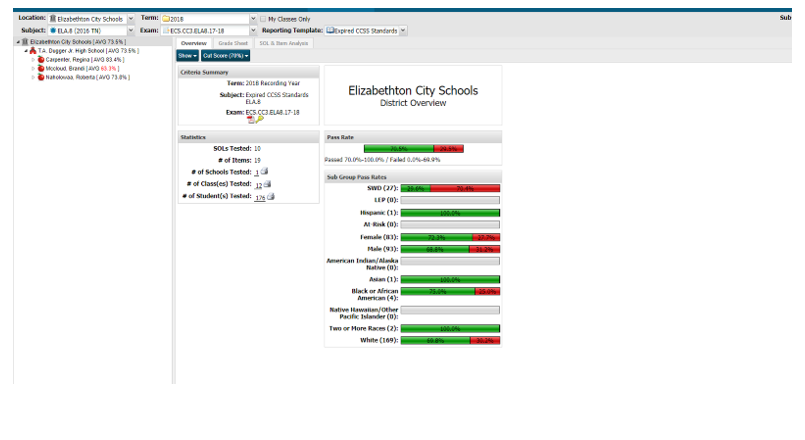Click the Hispanic (1) pass rate bar
Screen dimensions: 805x440
coord(450,213)
